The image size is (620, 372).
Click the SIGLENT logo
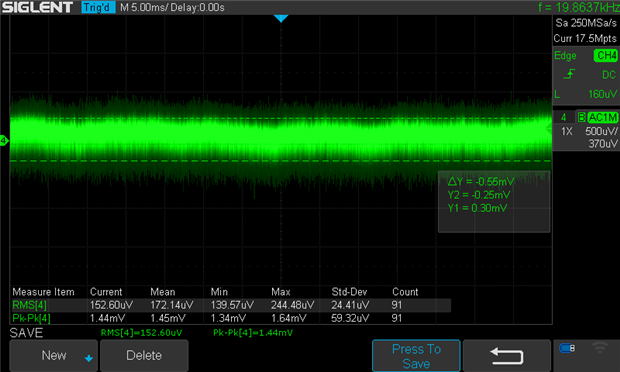click(37, 7)
